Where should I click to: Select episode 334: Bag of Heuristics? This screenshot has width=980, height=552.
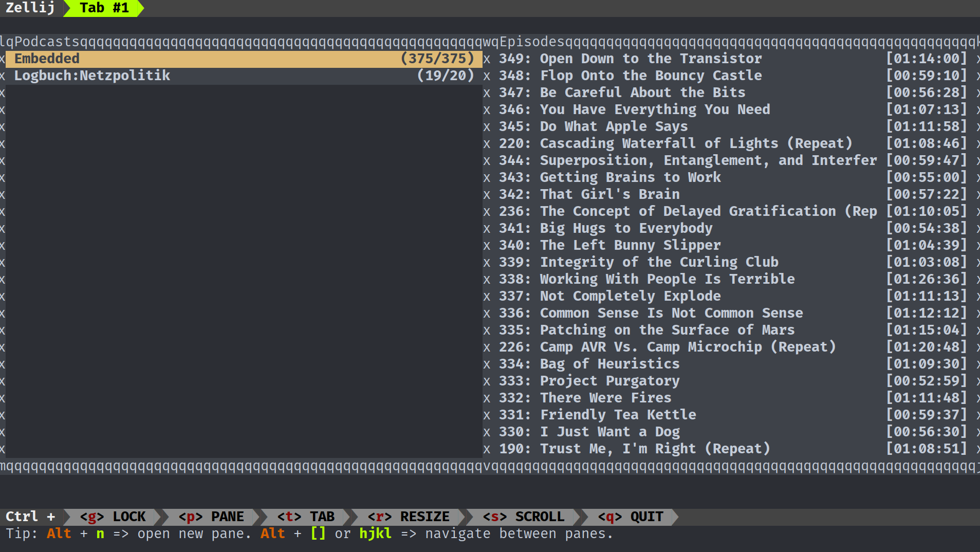point(732,364)
